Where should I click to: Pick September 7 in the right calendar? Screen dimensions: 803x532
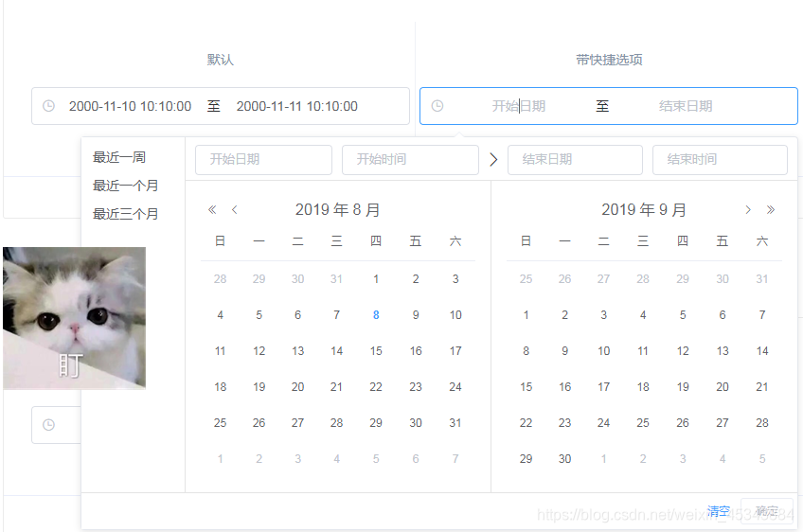tap(762, 315)
